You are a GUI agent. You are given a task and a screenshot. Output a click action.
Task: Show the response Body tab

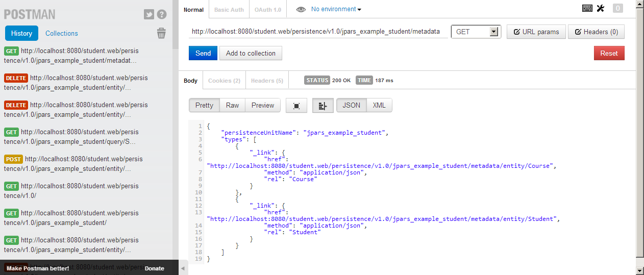tap(191, 81)
